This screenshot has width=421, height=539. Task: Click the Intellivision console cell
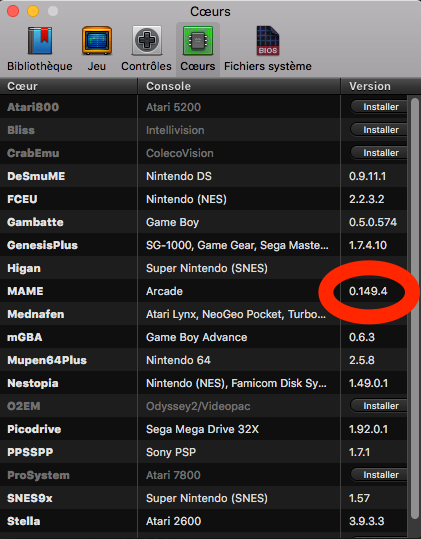(175, 130)
